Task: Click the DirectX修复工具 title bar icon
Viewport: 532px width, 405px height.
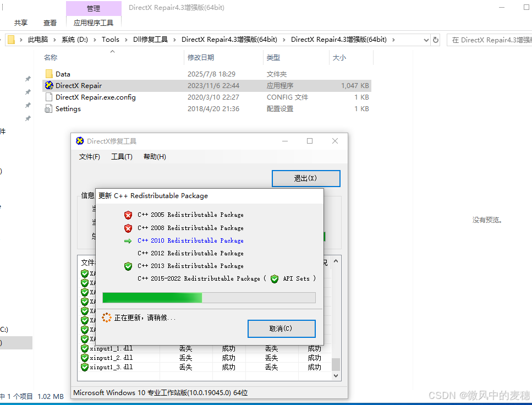Action: 80,141
